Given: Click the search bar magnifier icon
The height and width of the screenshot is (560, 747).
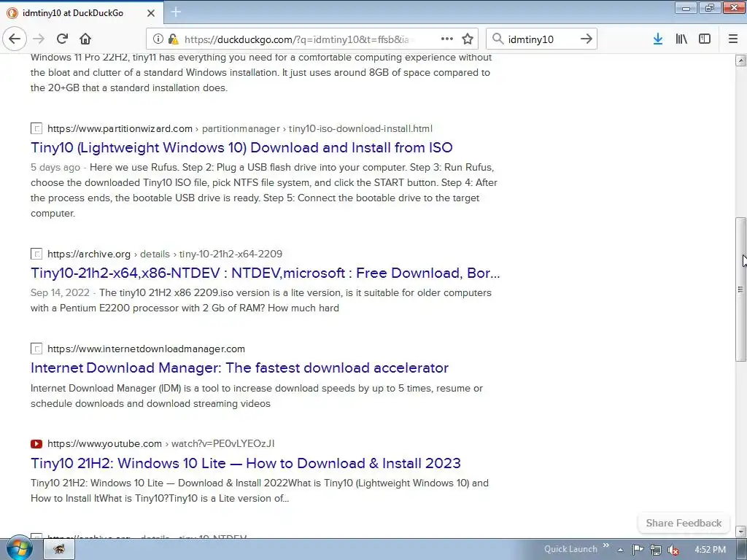Looking at the screenshot, I should pos(498,39).
